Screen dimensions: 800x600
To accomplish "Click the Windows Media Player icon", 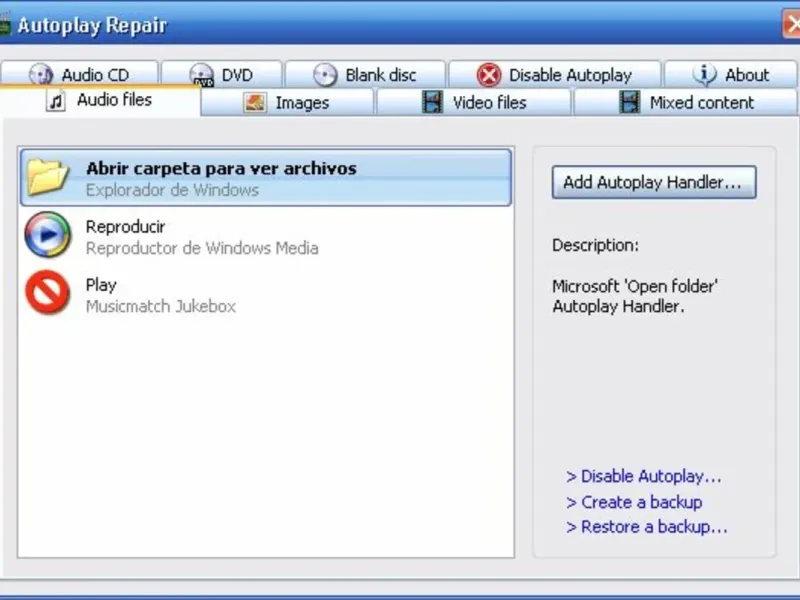I will click(x=47, y=235).
